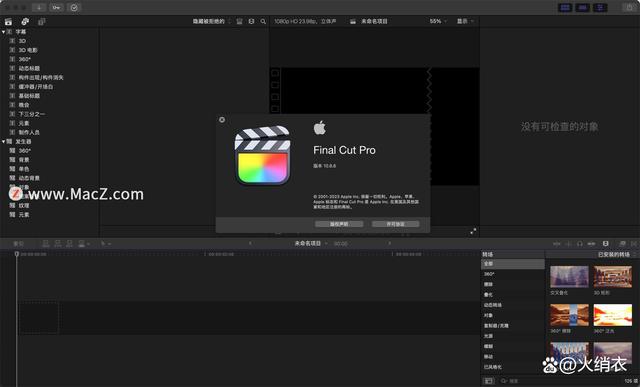Toggle video skimming in timeline toolbar
Viewport: 640px width, 387px height.
[x=557, y=244]
